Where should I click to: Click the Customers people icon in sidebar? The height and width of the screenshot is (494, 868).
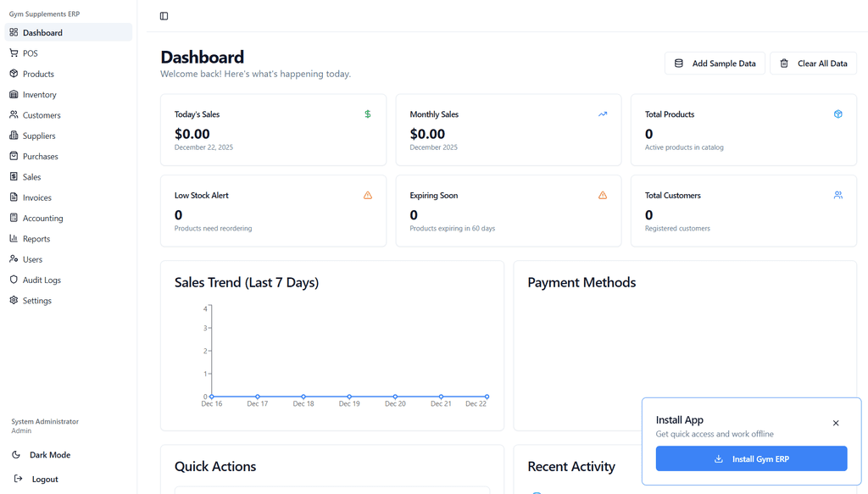pos(14,115)
